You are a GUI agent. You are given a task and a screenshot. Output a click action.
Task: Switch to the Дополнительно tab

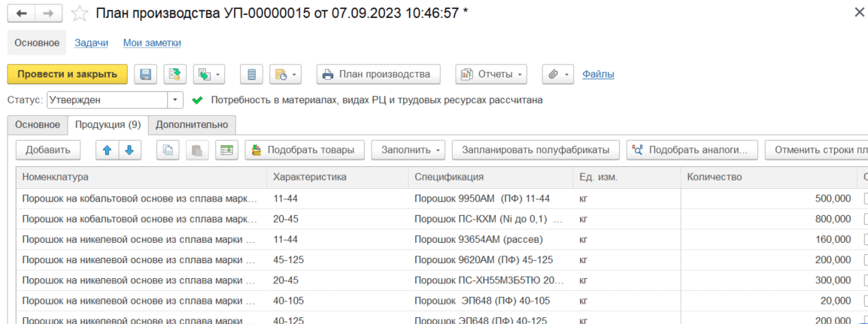(x=192, y=124)
